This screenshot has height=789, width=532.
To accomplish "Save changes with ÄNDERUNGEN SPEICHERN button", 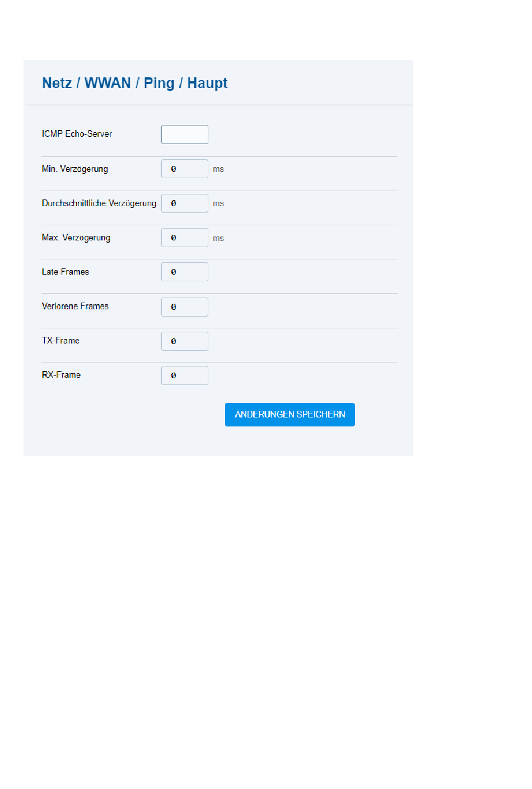I will 290,415.
